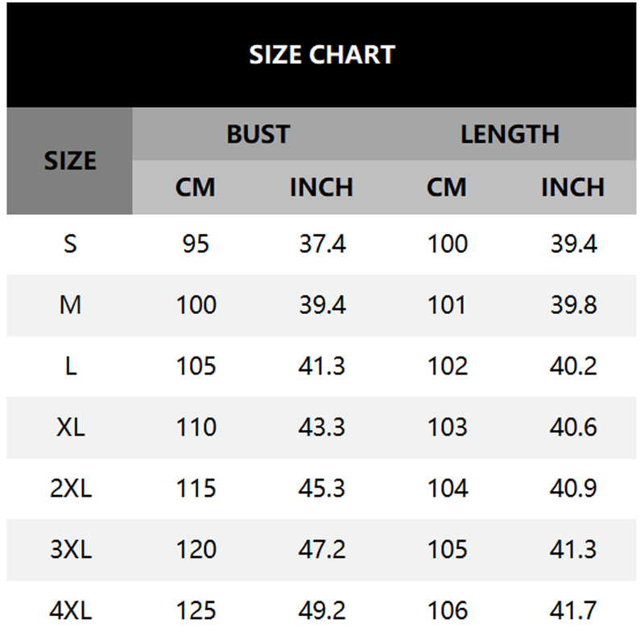Select the 4XL size row label

(x=70, y=611)
